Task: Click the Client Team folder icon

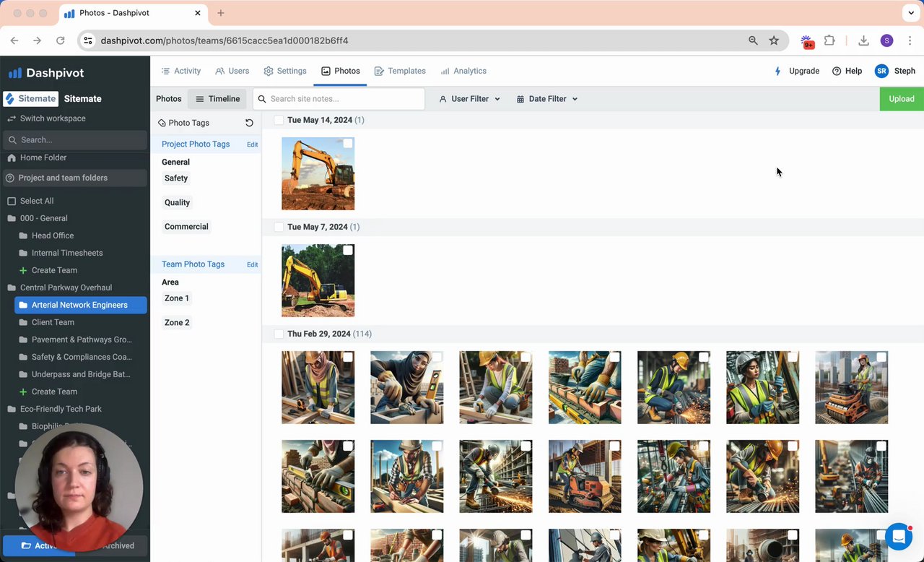Action: tap(23, 322)
